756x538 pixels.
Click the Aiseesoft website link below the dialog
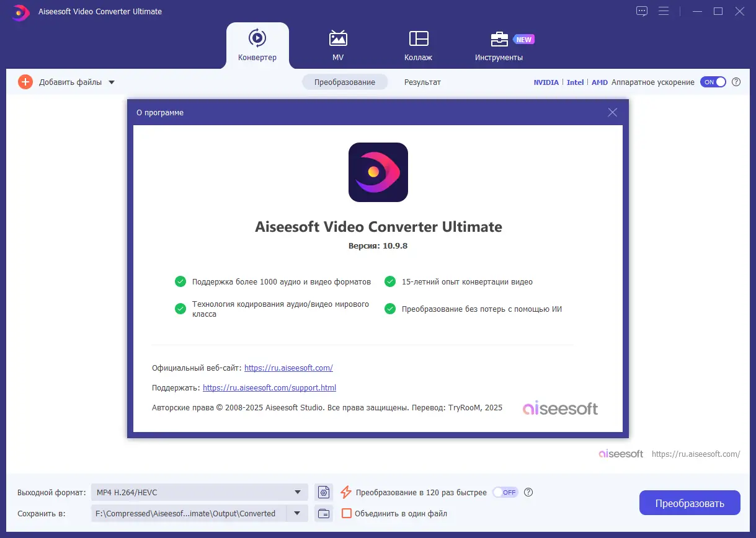click(x=696, y=454)
